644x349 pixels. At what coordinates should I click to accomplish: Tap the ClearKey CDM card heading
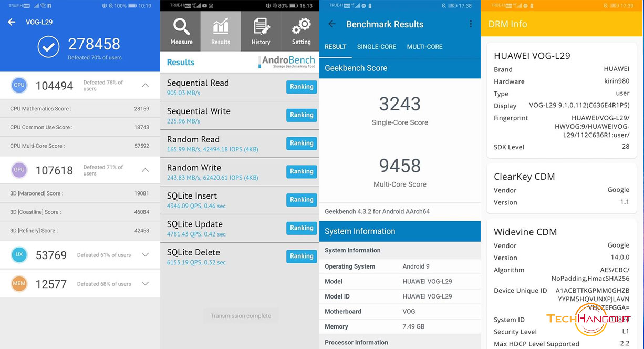[524, 177]
